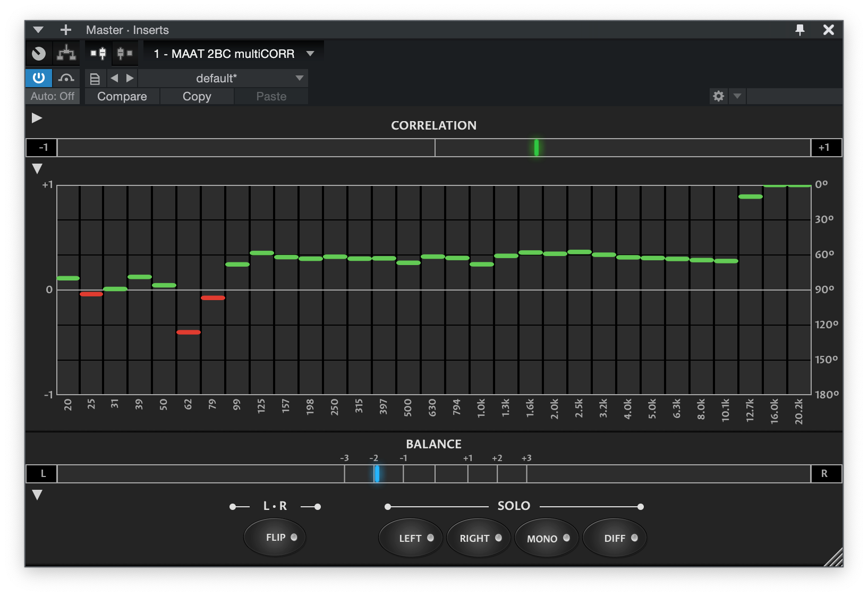Screen dimensions: 868x596
Task: Click the Compare button
Action: point(122,97)
